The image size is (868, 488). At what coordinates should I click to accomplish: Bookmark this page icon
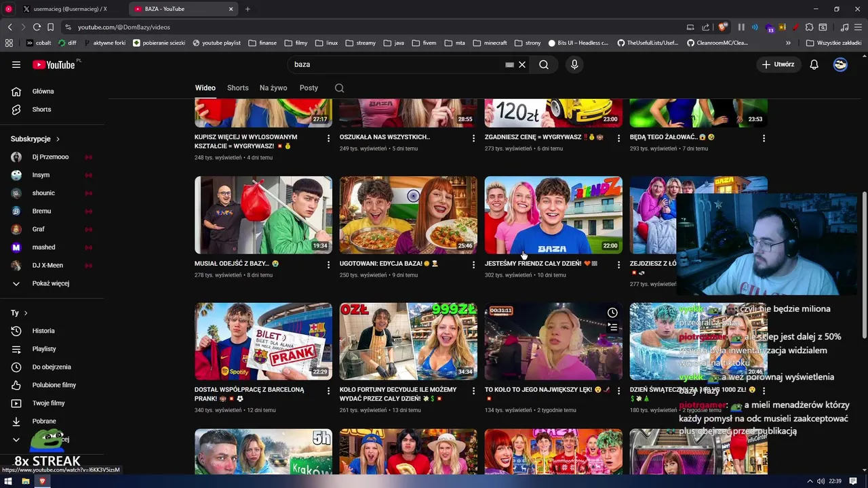coord(50,27)
